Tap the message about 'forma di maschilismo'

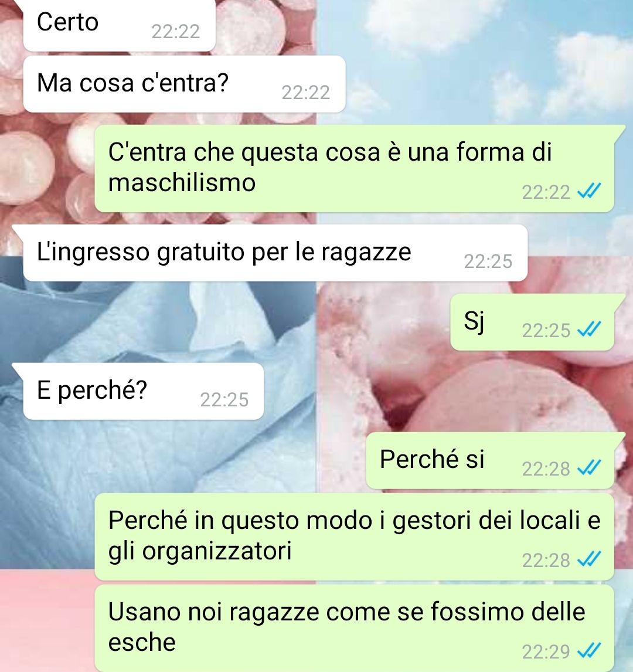(354, 168)
